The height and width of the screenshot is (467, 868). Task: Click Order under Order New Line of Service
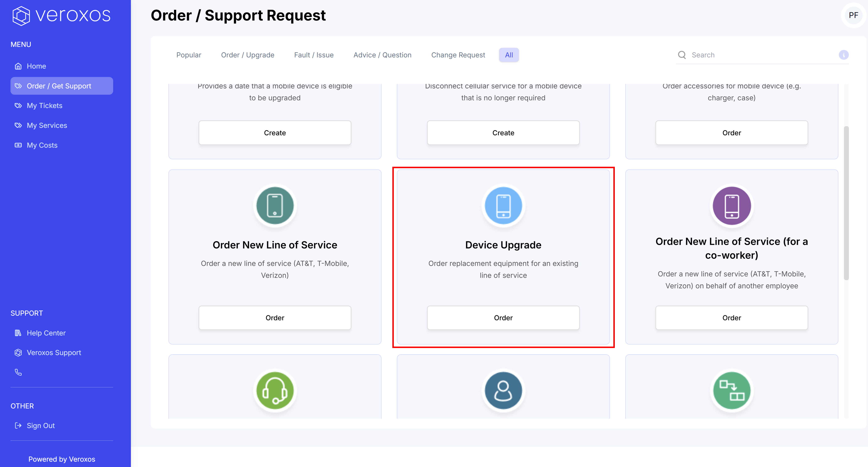[x=275, y=318]
